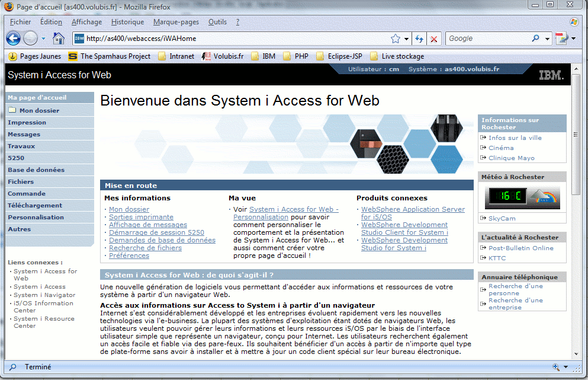Click the Windows logo throbber icon
588x380 pixels.
[x=574, y=22]
